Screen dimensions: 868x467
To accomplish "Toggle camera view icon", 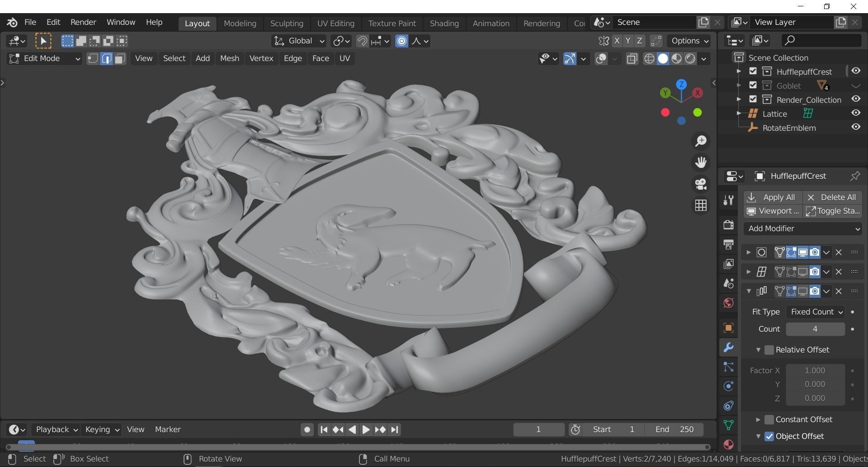I will click(x=701, y=184).
